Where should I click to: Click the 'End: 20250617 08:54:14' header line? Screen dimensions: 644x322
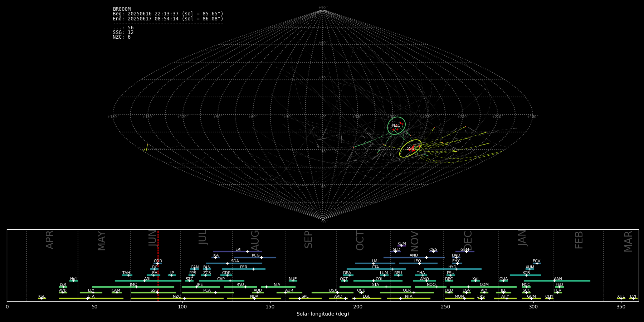[168, 19]
